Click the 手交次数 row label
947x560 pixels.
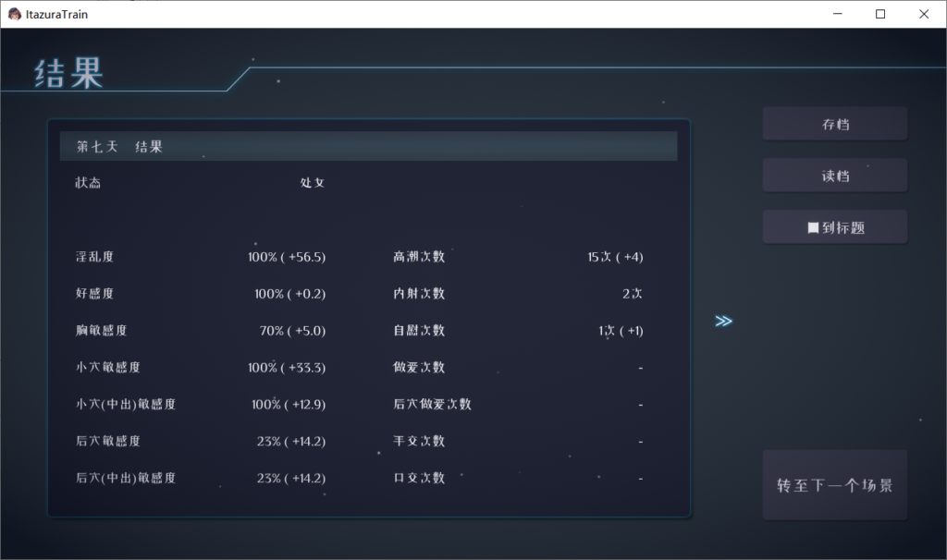pyautogui.click(x=419, y=441)
